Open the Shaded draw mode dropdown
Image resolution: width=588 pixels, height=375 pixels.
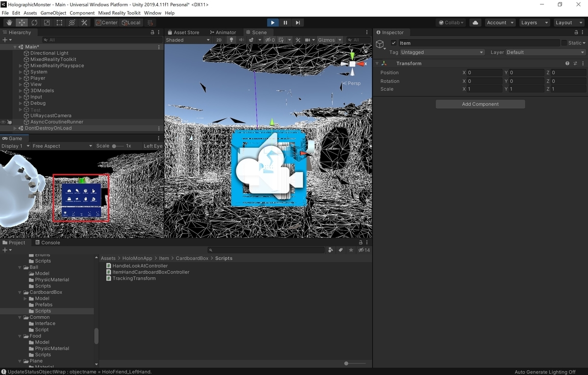point(188,40)
